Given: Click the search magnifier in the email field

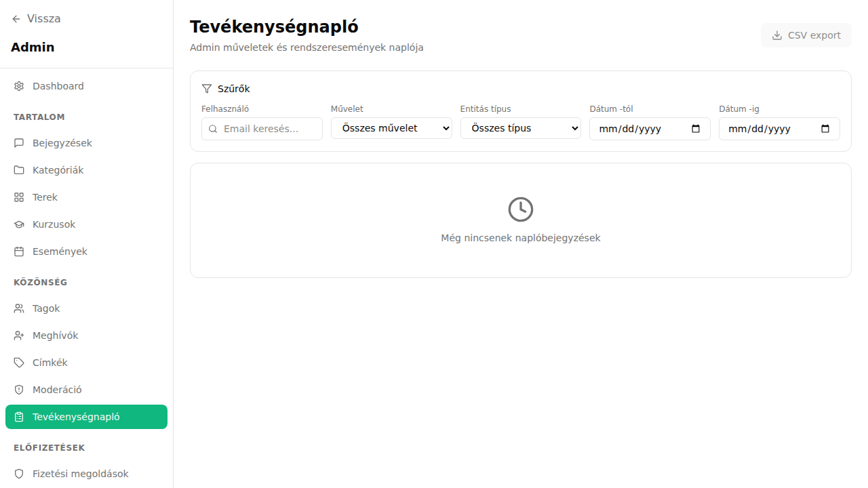Looking at the screenshot, I should click(x=213, y=128).
